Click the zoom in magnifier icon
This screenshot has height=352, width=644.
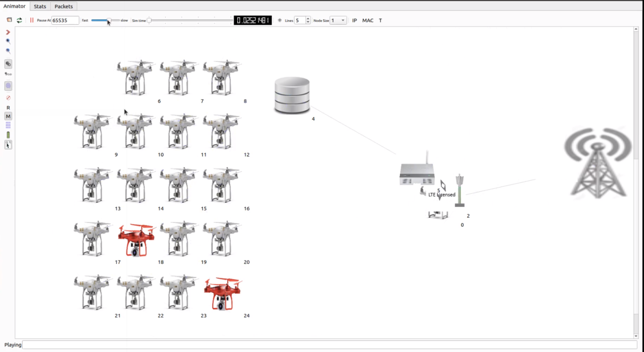[x=8, y=41]
